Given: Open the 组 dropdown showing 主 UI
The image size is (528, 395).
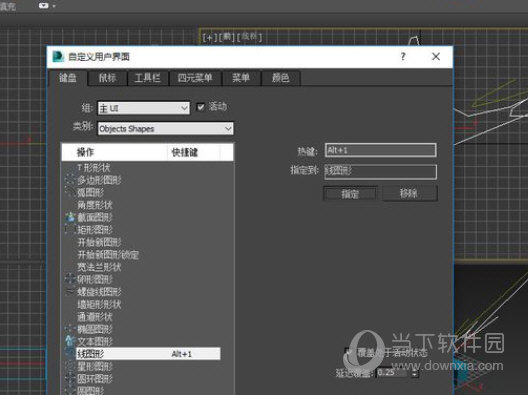Looking at the screenshot, I should click(144, 108).
